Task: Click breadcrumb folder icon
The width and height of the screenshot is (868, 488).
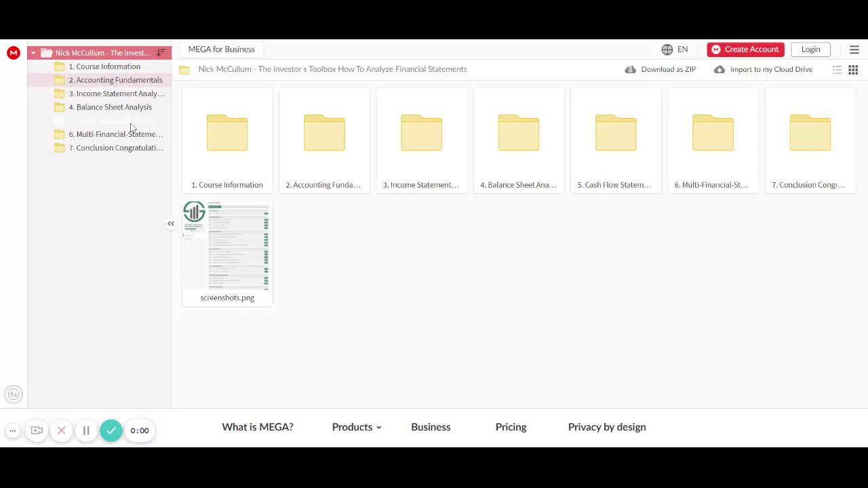Action: coord(184,69)
